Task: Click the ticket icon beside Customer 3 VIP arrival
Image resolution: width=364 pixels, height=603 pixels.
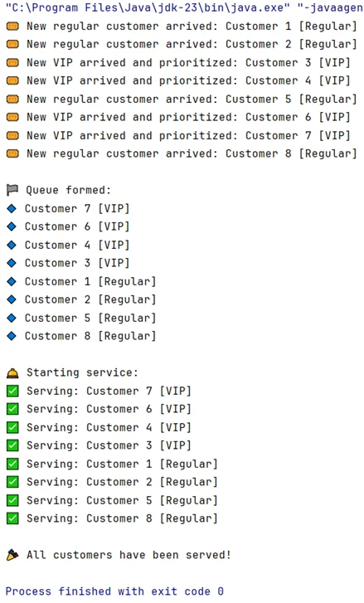Action: tap(12, 63)
